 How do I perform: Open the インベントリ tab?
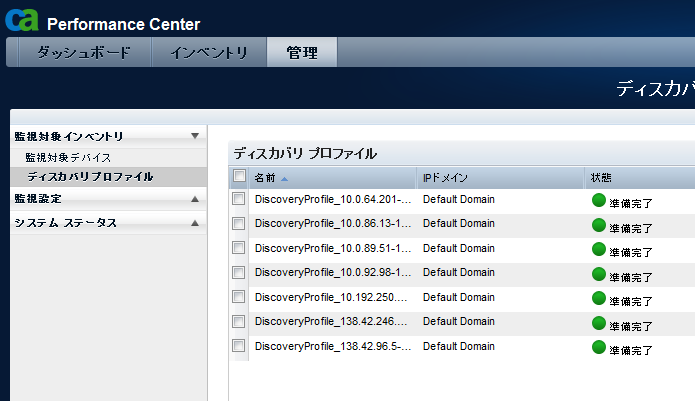(x=209, y=52)
